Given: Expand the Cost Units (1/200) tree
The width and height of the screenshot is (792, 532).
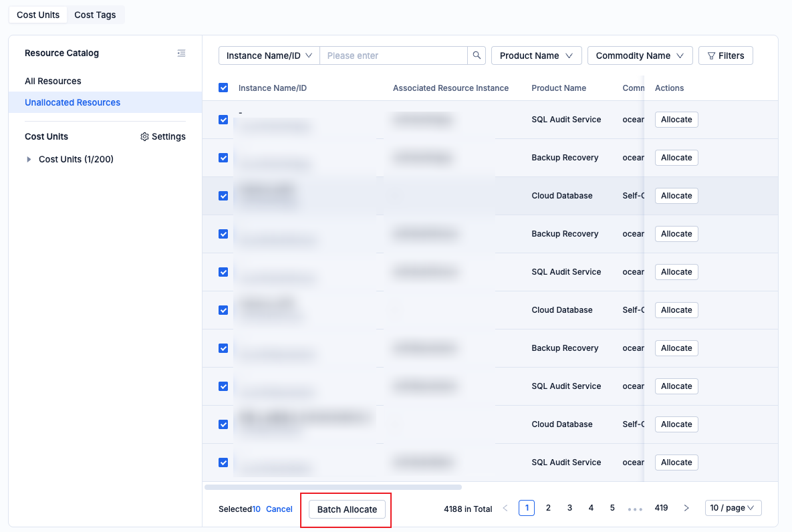Looking at the screenshot, I should 29,159.
